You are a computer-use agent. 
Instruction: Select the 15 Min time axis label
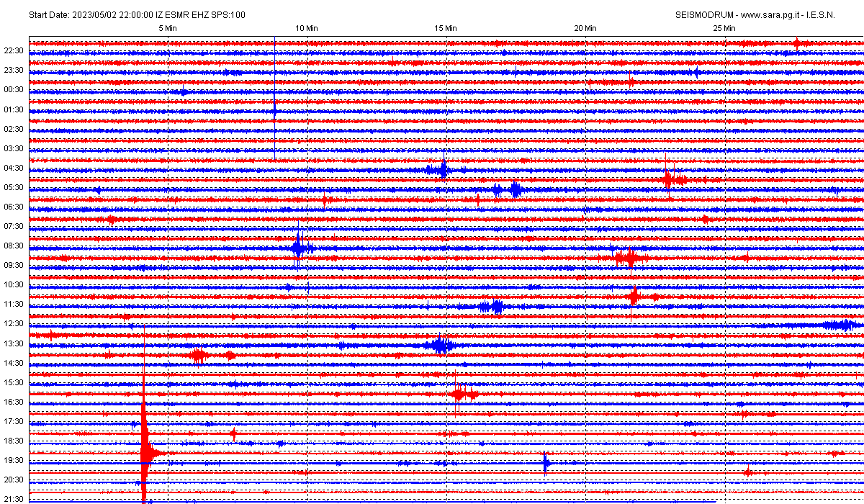click(446, 28)
